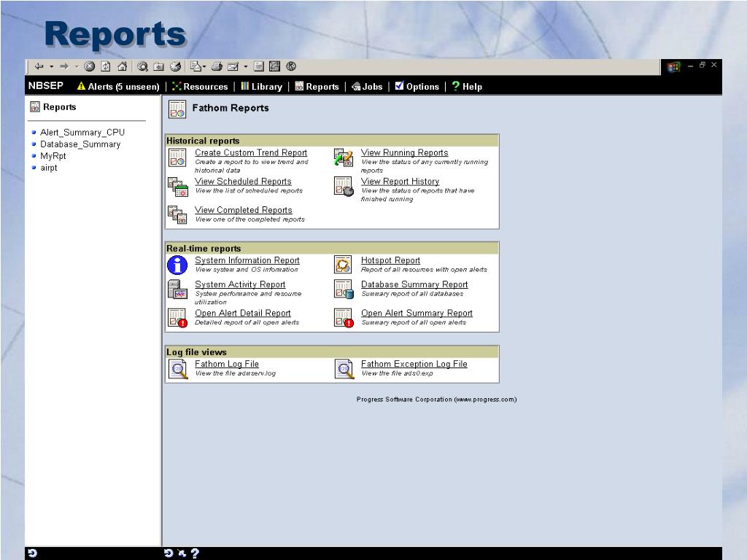Click the View Completed Reports icon
The image size is (747, 560).
(177, 215)
